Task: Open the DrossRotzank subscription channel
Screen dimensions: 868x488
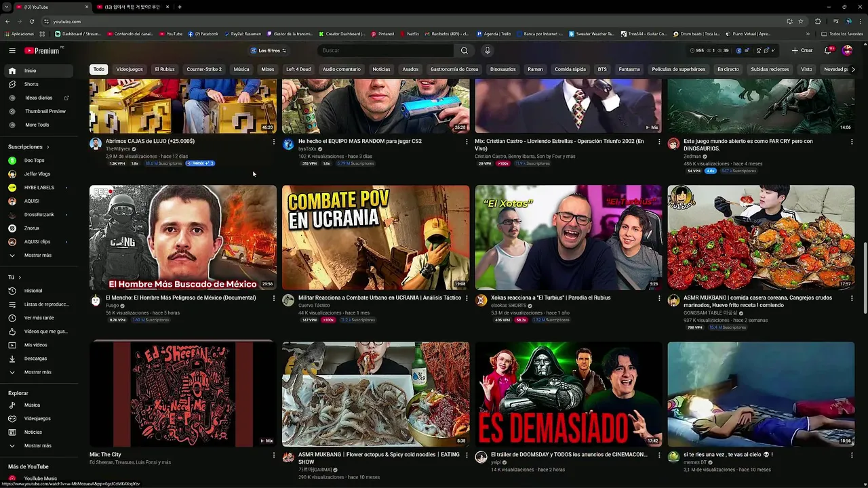Action: [39, 215]
